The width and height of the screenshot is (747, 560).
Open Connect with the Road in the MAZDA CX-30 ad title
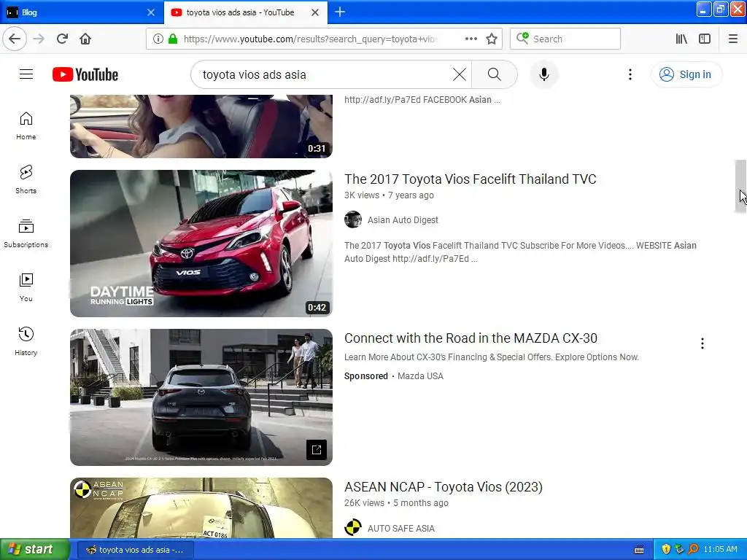click(x=471, y=338)
